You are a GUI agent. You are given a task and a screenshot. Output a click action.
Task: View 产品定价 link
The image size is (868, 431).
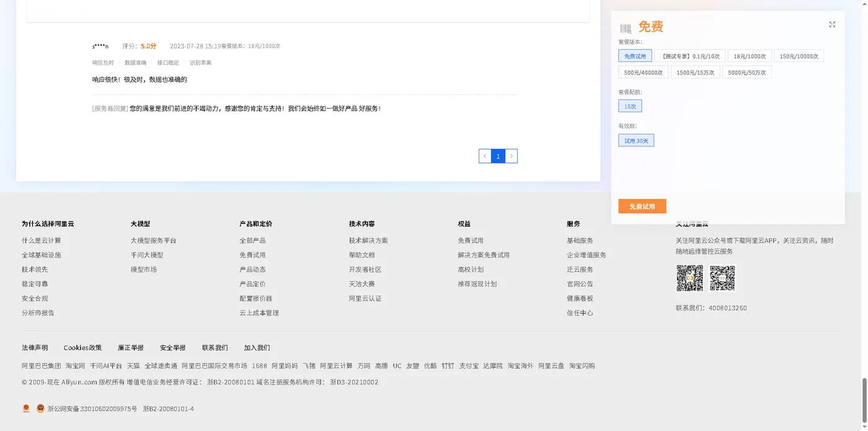click(x=252, y=284)
